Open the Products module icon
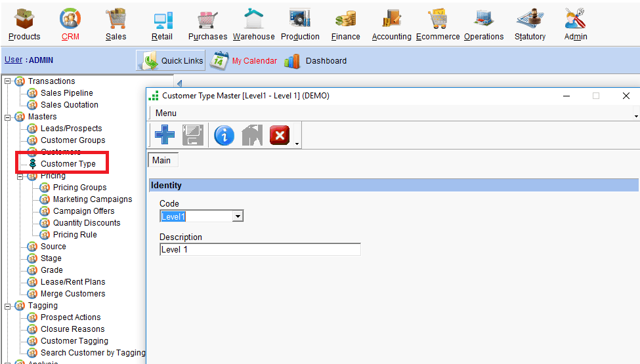 coord(24,19)
